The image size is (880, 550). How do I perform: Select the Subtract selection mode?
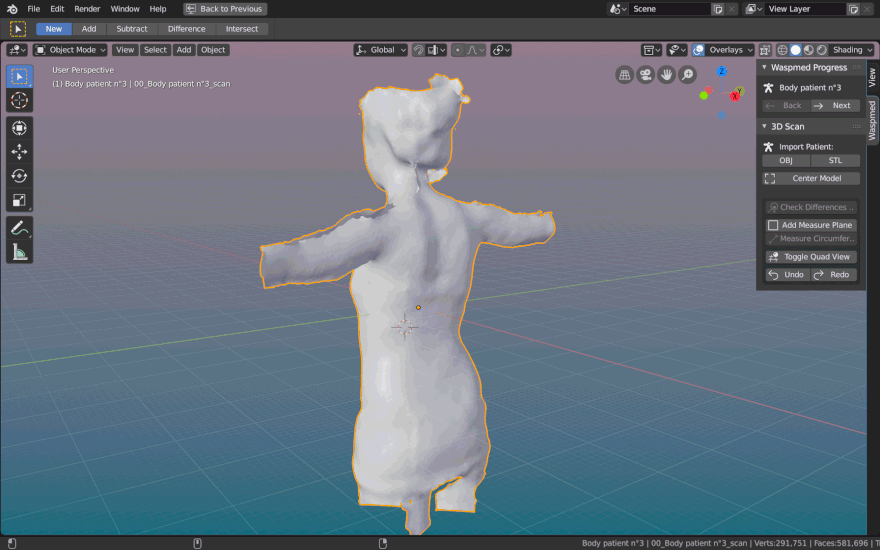[132, 29]
